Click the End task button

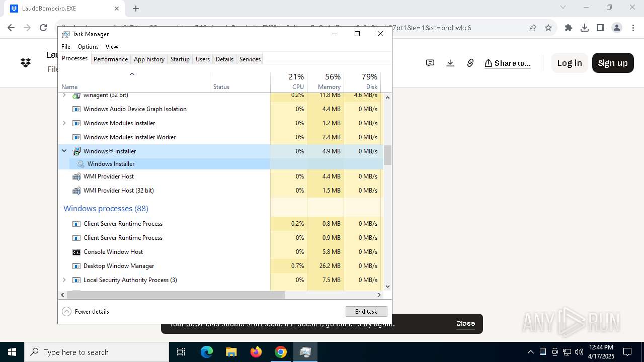[x=366, y=312]
